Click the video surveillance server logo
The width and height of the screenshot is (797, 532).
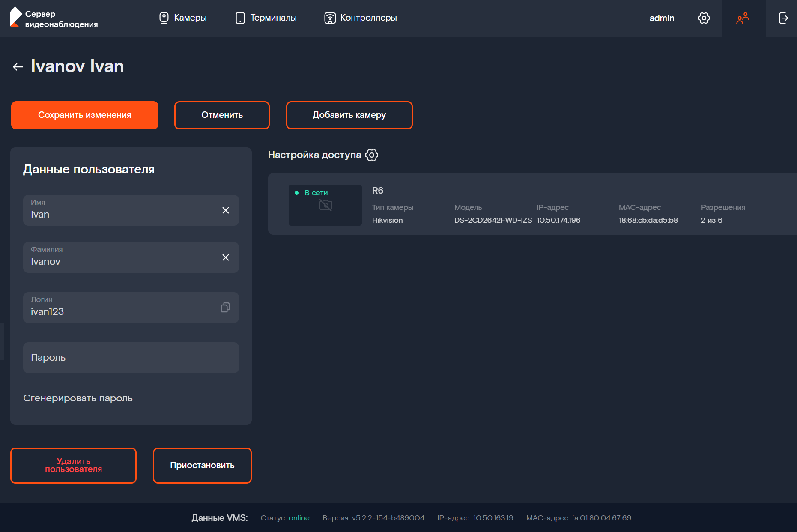(54, 18)
